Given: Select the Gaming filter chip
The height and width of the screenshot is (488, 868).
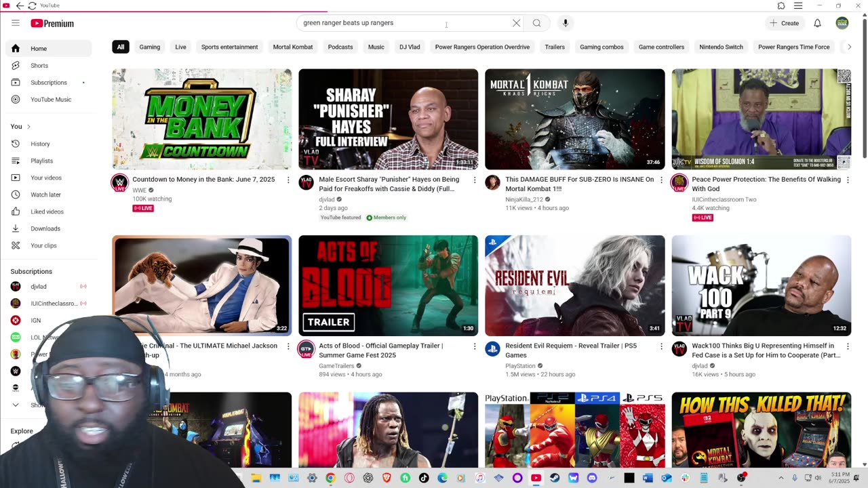Looking at the screenshot, I should coord(149,47).
